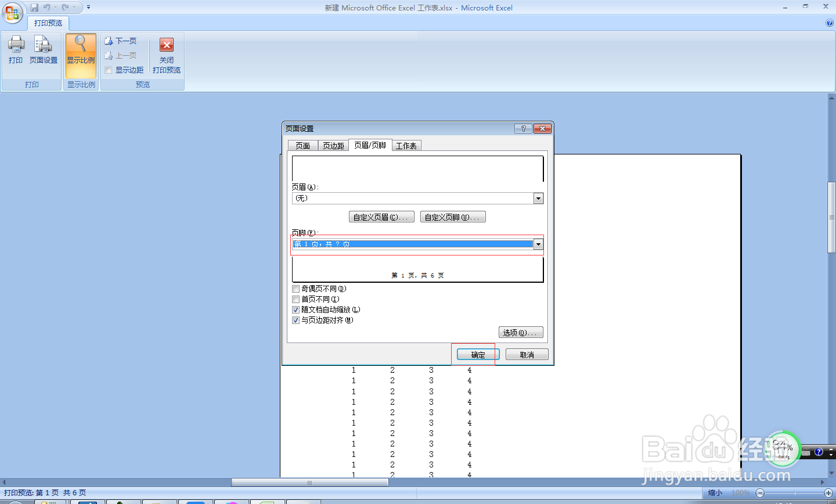The width and height of the screenshot is (836, 504).
Task: Click the vertical scrollbar thumb
Action: [831, 217]
